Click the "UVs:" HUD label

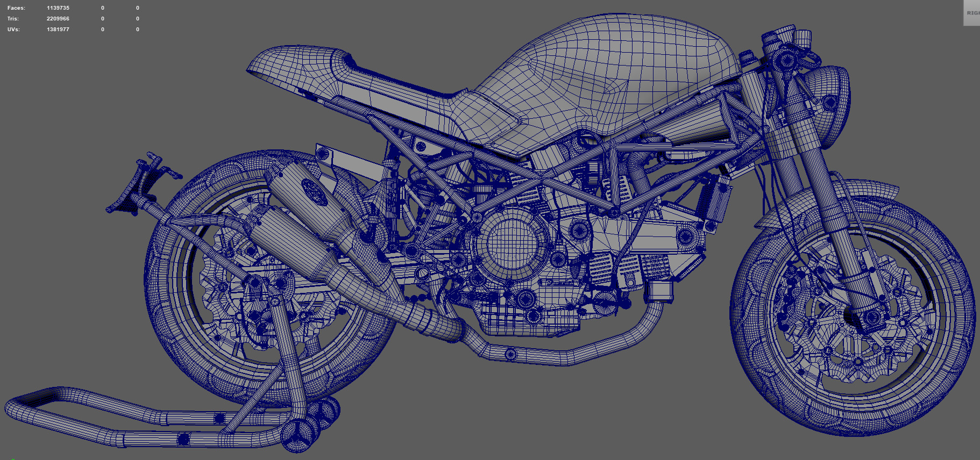click(13, 30)
